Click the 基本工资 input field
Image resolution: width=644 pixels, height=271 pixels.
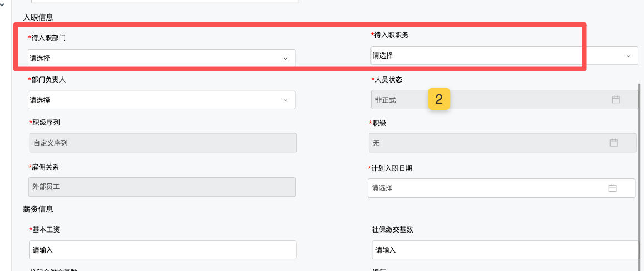162,250
